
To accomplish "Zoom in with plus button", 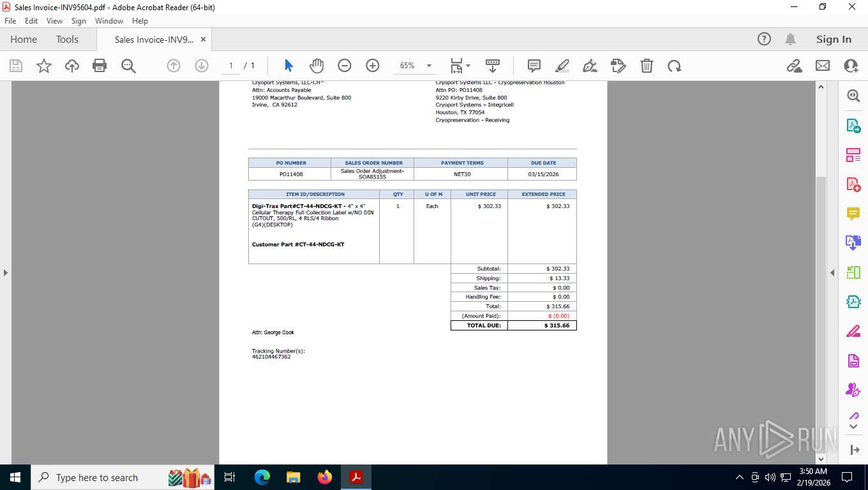I will pyautogui.click(x=373, y=66).
